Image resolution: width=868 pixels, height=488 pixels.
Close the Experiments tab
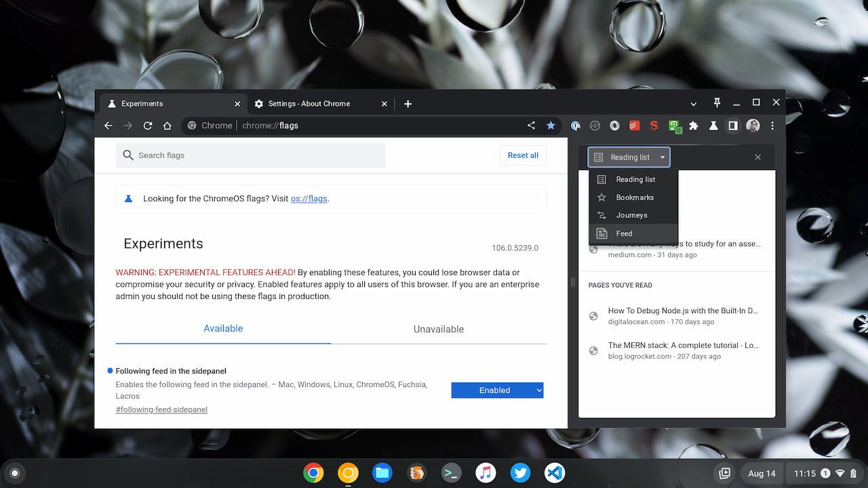click(237, 104)
